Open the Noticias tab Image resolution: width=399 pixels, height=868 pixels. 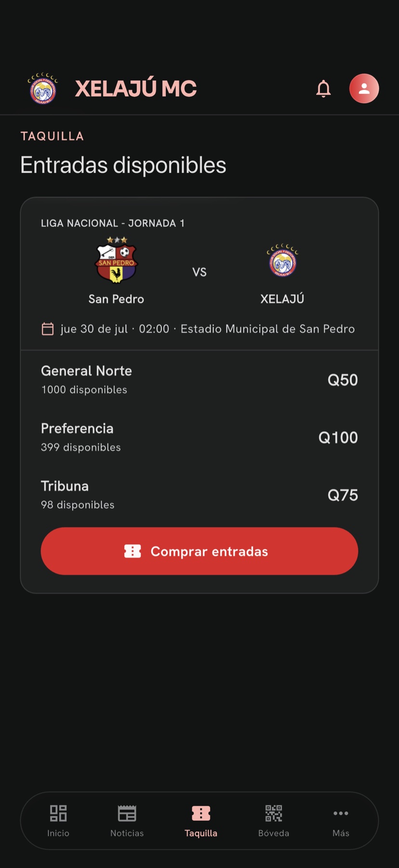[127, 821]
